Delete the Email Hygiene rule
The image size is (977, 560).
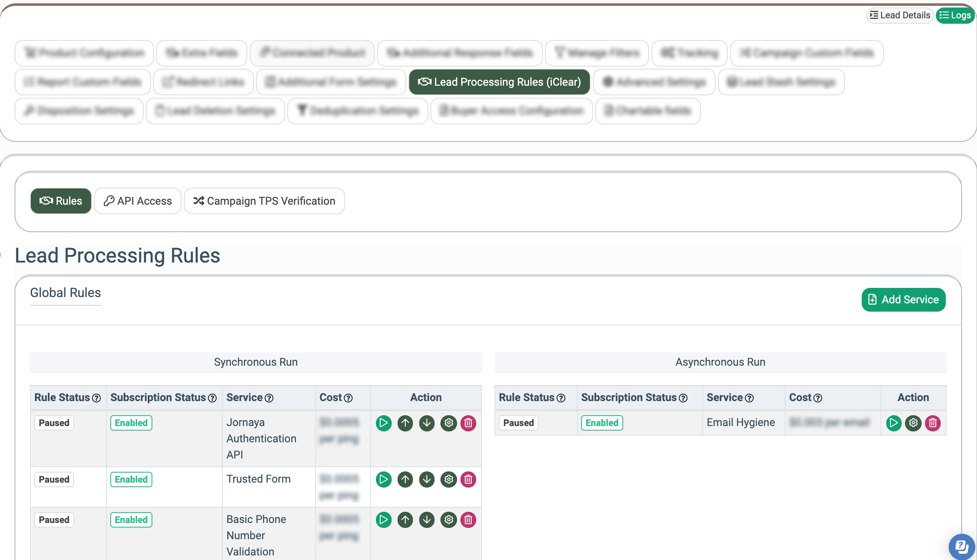tap(933, 423)
